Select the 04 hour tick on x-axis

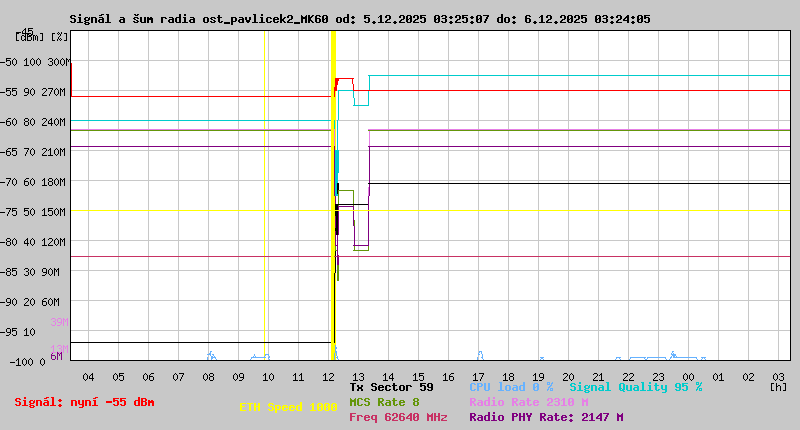[x=88, y=376]
